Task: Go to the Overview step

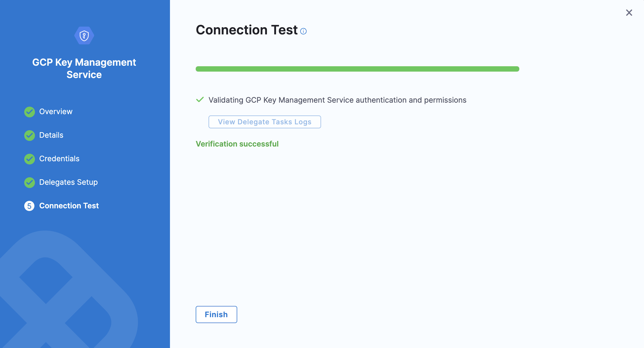Action: pos(56,111)
